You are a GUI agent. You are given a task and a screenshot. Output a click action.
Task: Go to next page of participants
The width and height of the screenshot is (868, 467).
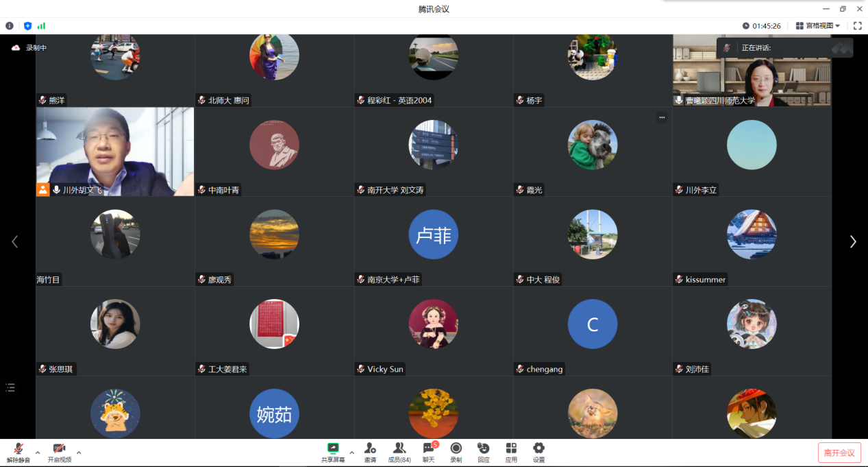(x=853, y=241)
